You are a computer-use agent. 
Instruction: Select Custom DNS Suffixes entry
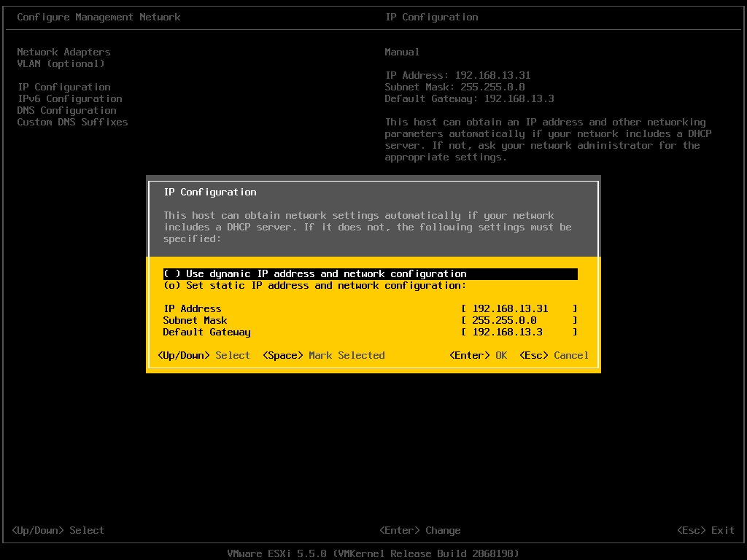(72, 122)
